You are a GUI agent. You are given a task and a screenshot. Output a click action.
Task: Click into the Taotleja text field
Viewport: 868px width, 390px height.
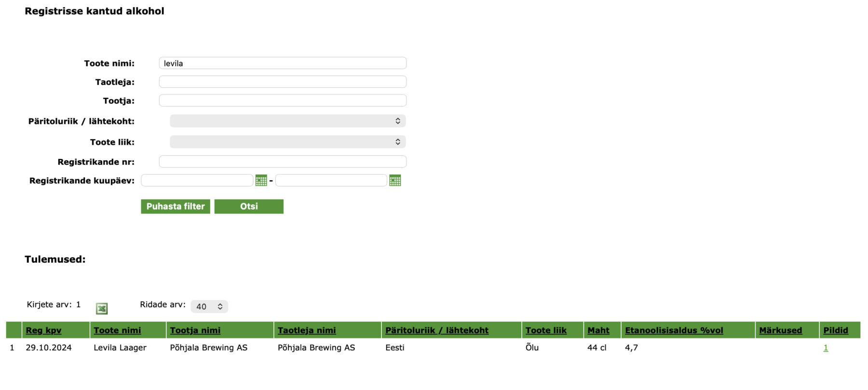click(x=283, y=82)
